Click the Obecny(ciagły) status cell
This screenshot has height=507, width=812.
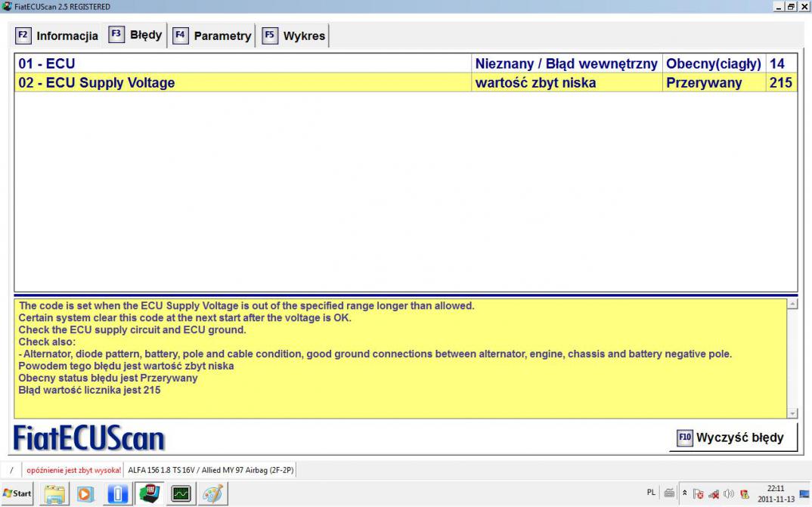(714, 63)
